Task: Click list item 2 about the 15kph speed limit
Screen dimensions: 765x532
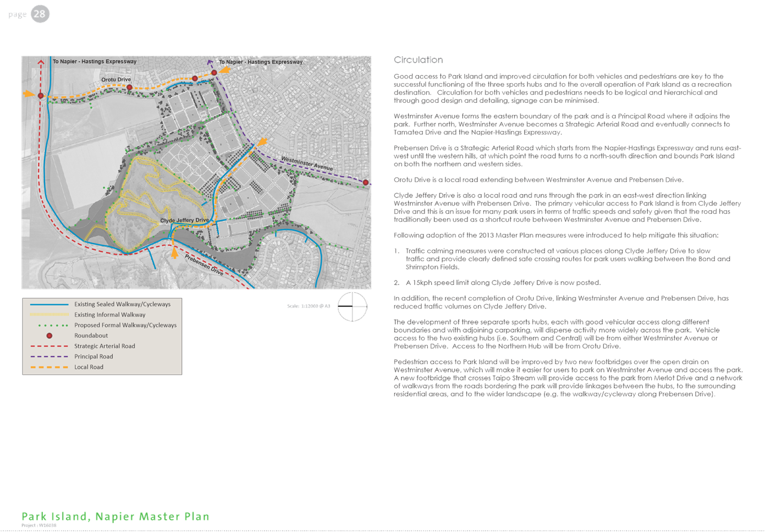Action: pyautogui.click(x=498, y=283)
